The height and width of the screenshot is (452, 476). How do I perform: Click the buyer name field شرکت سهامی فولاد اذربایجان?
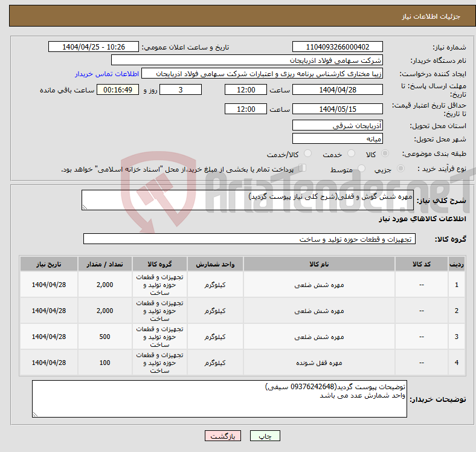(247, 60)
